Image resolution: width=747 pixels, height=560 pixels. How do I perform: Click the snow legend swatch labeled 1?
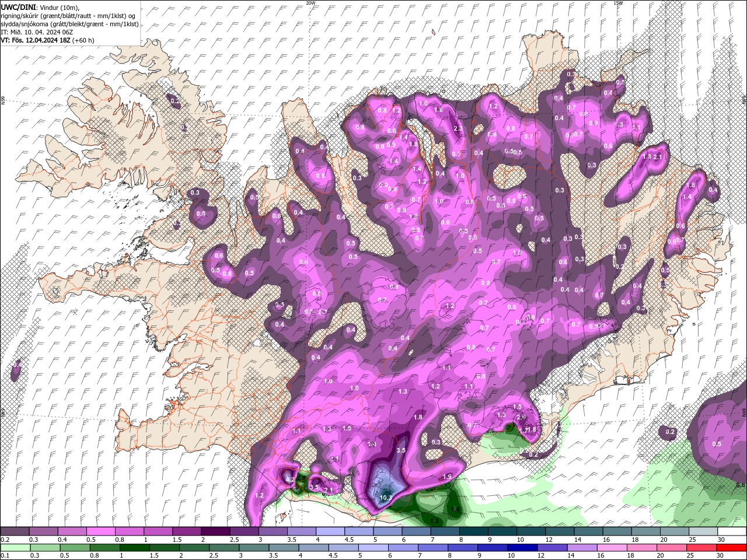[158, 531]
